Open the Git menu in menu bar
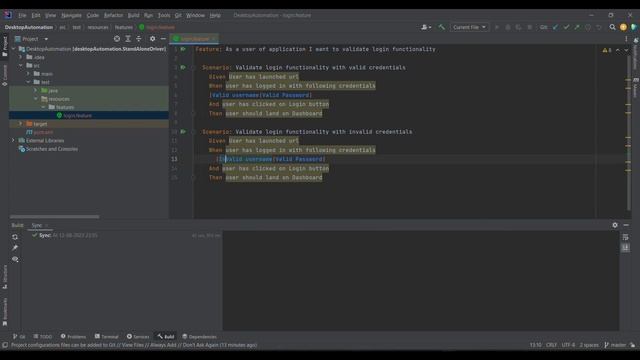This screenshot has width=640, height=360. click(x=178, y=15)
